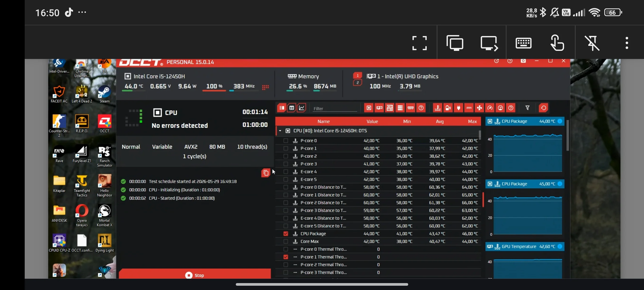The width and height of the screenshot is (644, 290).
Task: Toggle touch input mode
Action: 557,43
